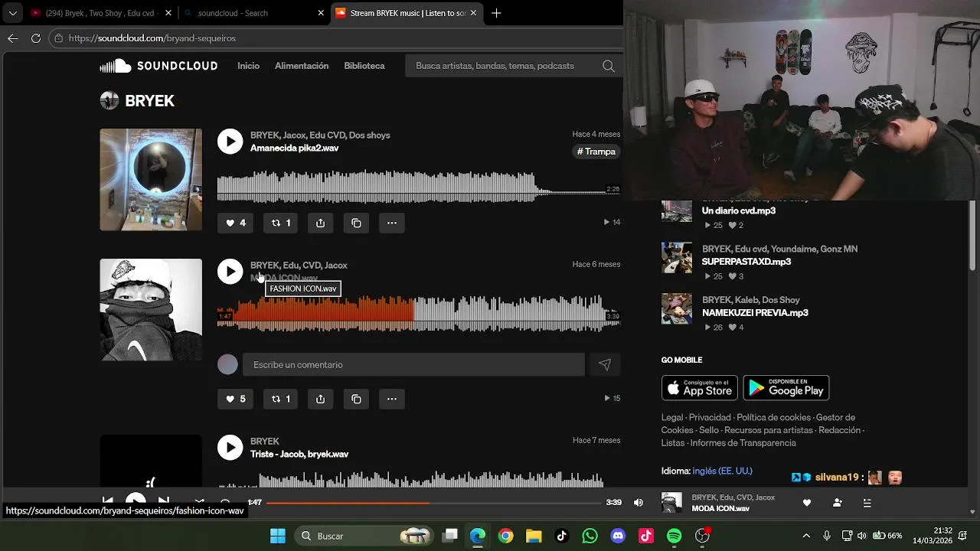980x551 pixels.
Task: Open Discord from the taskbar
Action: (x=618, y=536)
